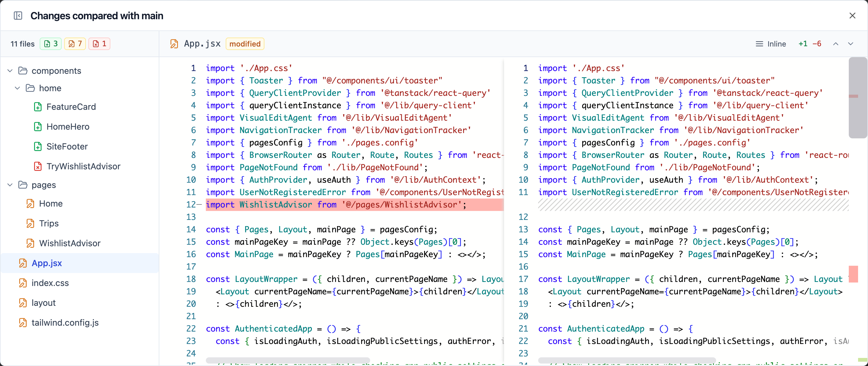Jump to next change arrow
Image resolution: width=868 pixels, height=366 pixels.
coord(850,44)
